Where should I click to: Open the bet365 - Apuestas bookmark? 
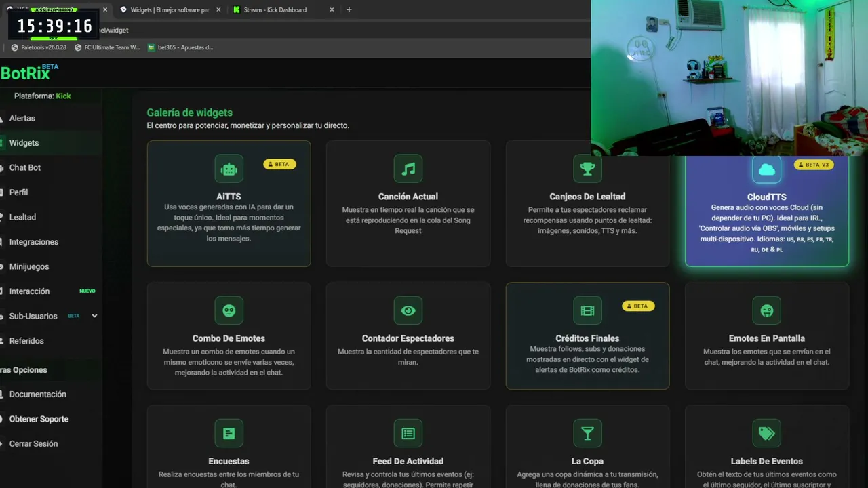[181, 47]
